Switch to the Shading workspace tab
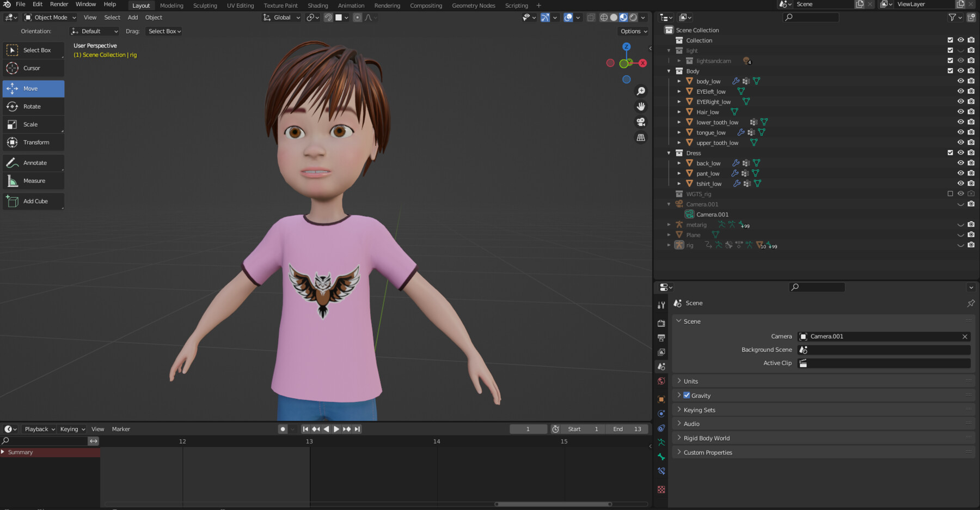The image size is (980, 510). click(x=318, y=5)
